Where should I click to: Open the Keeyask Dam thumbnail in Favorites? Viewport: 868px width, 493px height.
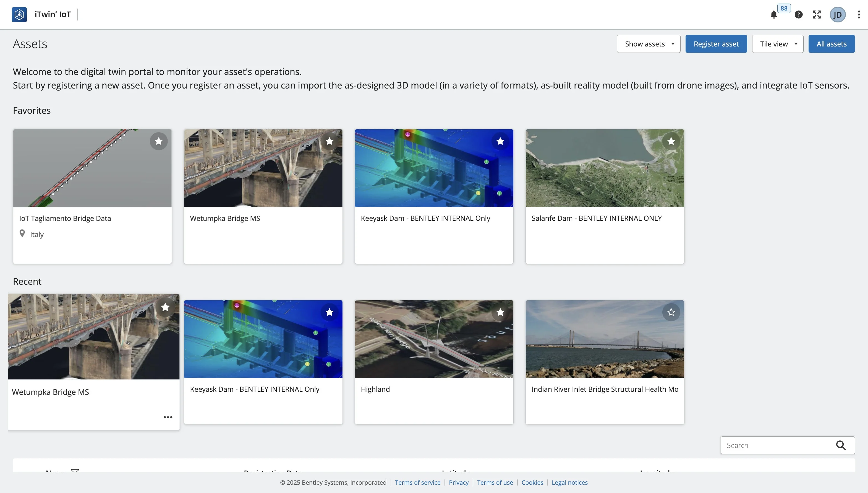coord(434,168)
